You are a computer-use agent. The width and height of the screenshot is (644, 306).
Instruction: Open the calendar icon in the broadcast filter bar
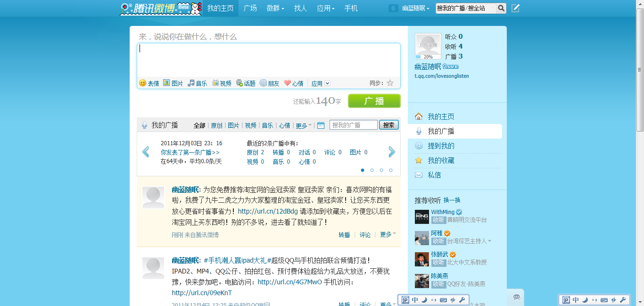pyautogui.click(x=321, y=125)
